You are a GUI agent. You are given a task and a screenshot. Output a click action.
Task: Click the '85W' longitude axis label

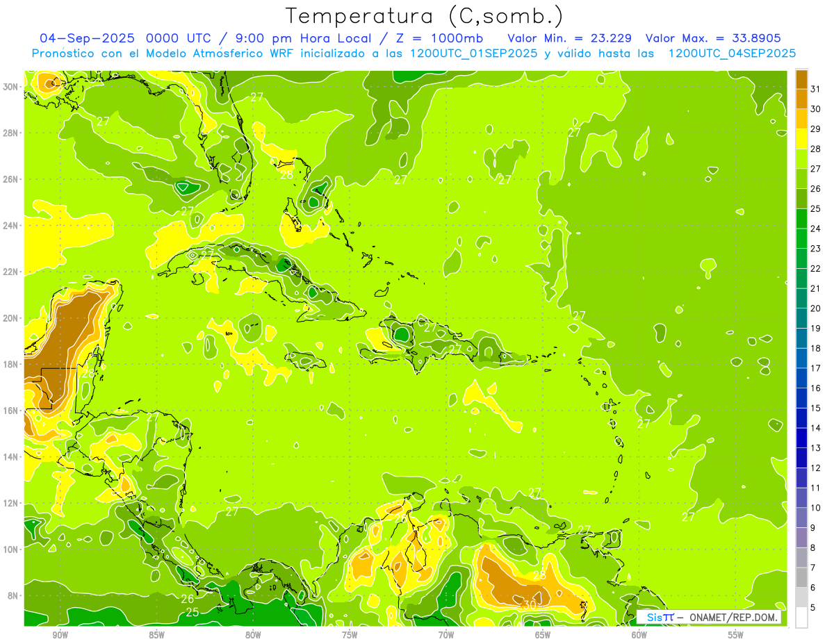[x=156, y=635]
